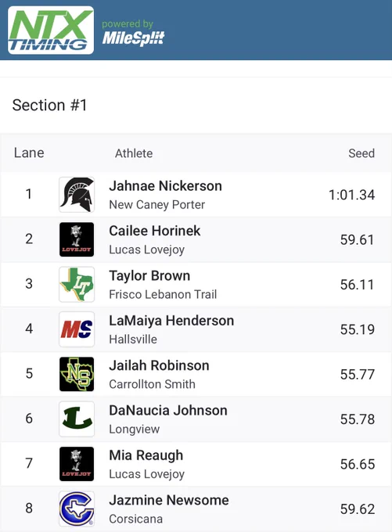Open Taylor Brown's athlete profile
Image resolution: width=392 pixels, height=532 pixels.
point(149,276)
